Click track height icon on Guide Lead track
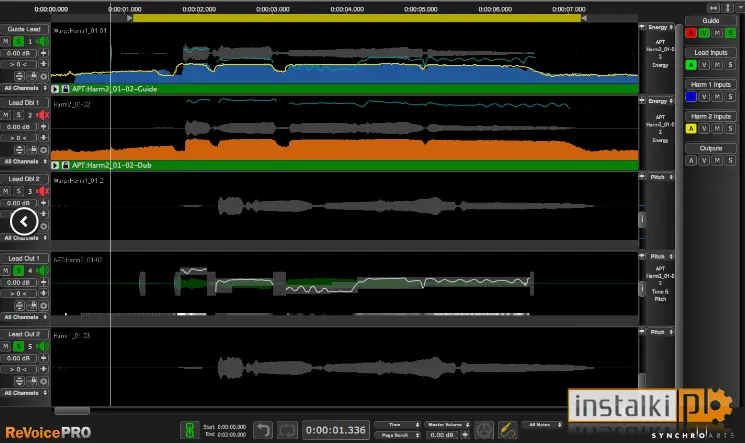Screen dimensions: 745x443 click(x=19, y=76)
